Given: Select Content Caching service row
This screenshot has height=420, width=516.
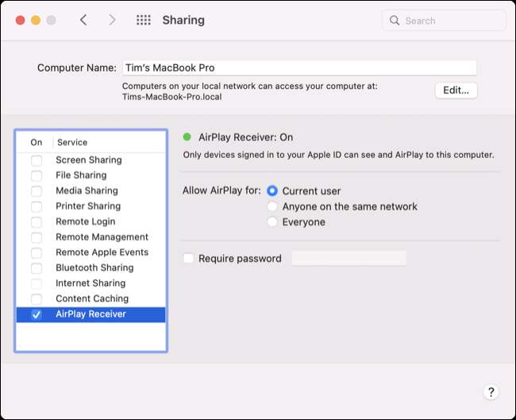Looking at the screenshot, I should point(91,299).
